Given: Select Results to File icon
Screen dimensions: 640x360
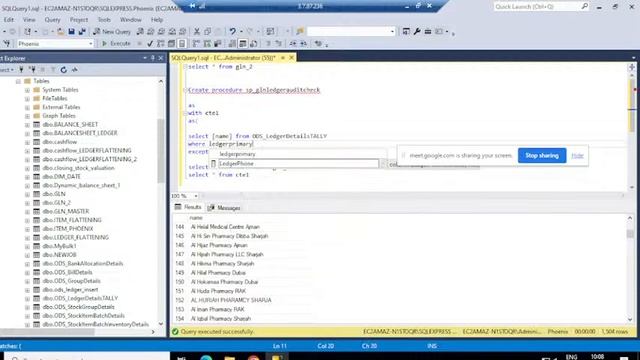Looking at the screenshot, I should click(253, 44).
